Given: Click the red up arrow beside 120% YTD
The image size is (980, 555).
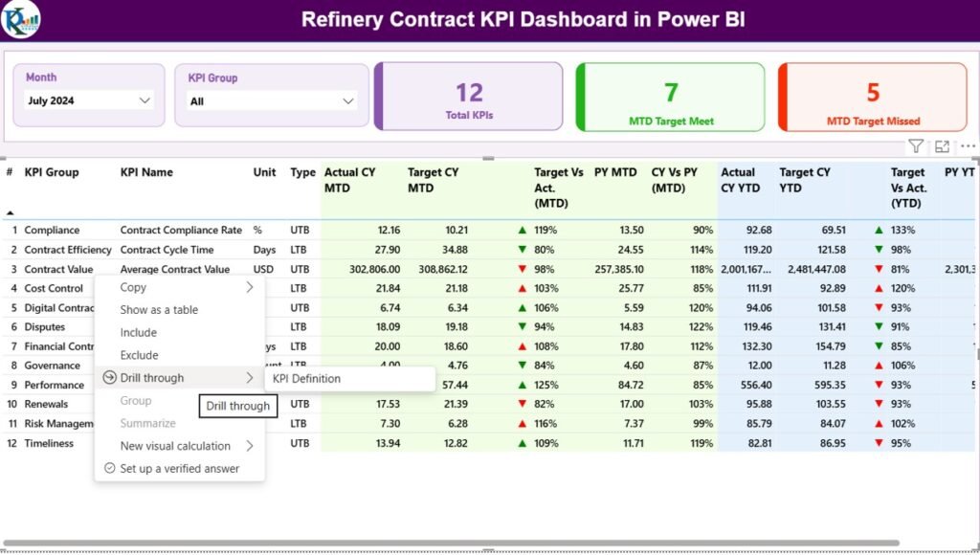Looking at the screenshot, I should click(x=879, y=288).
